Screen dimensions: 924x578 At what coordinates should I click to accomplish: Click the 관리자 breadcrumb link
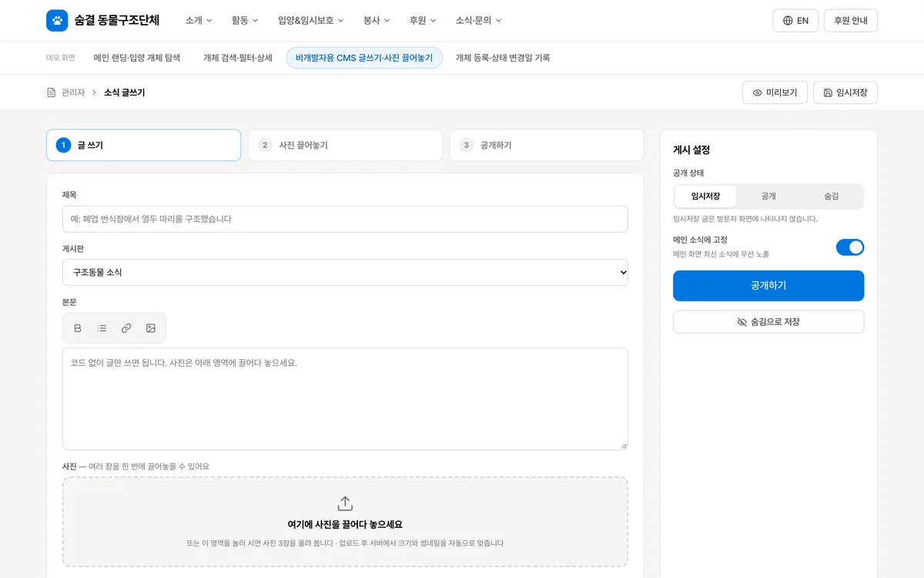coord(73,92)
